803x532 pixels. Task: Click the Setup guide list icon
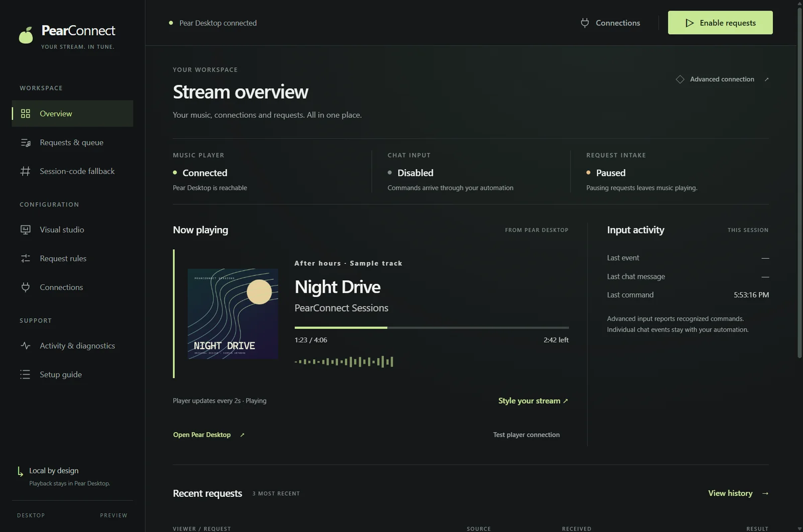(26, 375)
